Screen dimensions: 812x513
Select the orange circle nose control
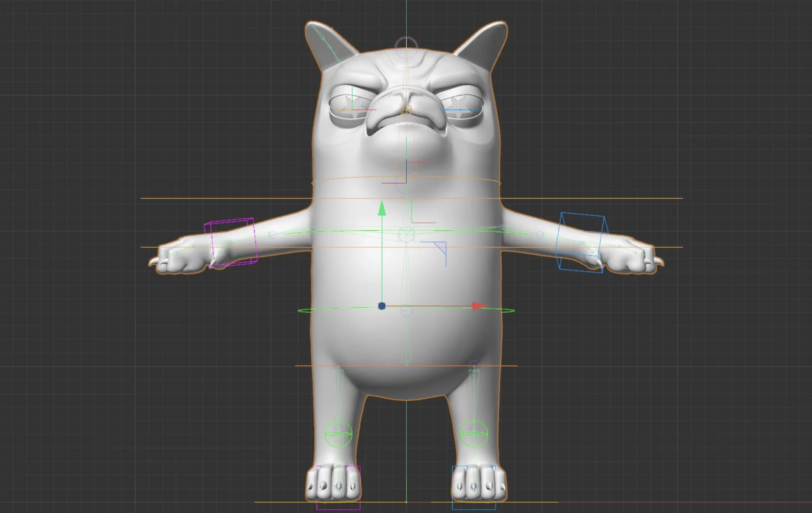pos(406,110)
